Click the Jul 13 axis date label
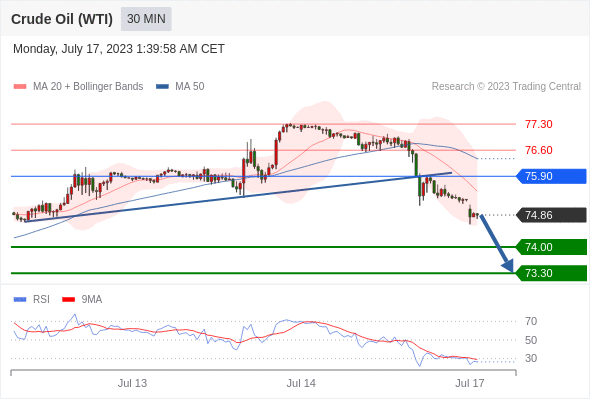 132,383
